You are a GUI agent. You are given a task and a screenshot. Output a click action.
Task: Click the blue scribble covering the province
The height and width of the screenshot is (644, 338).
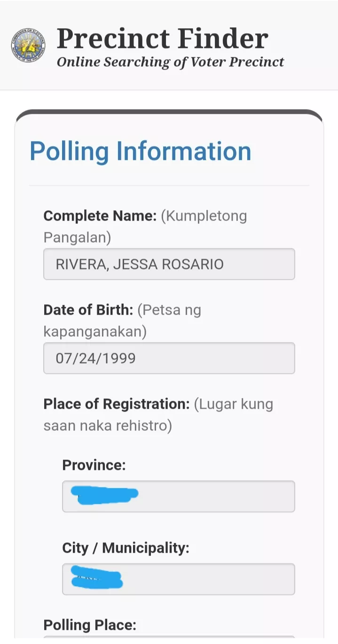tap(104, 495)
